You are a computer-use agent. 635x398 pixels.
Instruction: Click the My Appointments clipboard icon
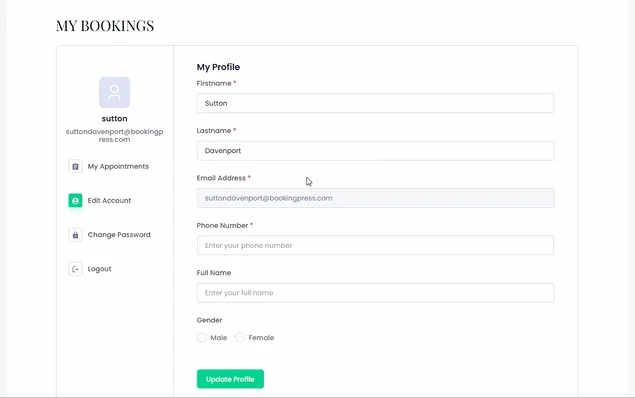tap(75, 166)
